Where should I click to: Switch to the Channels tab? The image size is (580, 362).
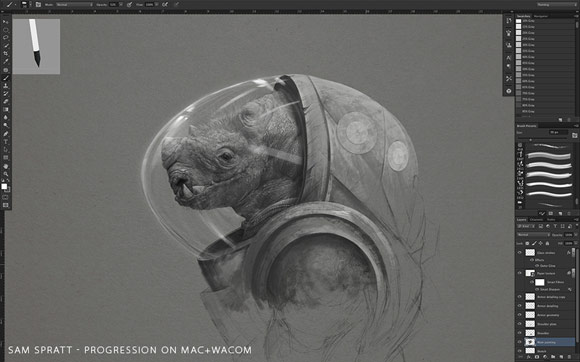pyautogui.click(x=536, y=220)
